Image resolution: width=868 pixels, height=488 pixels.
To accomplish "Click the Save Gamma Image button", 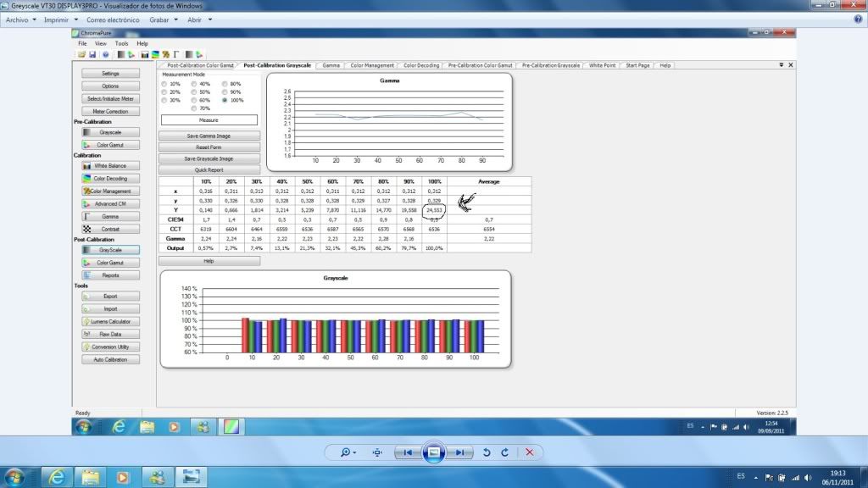I will pyautogui.click(x=209, y=136).
